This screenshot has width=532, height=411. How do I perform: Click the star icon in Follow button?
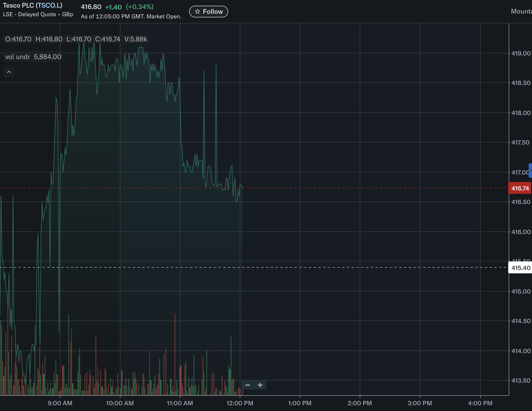197,11
